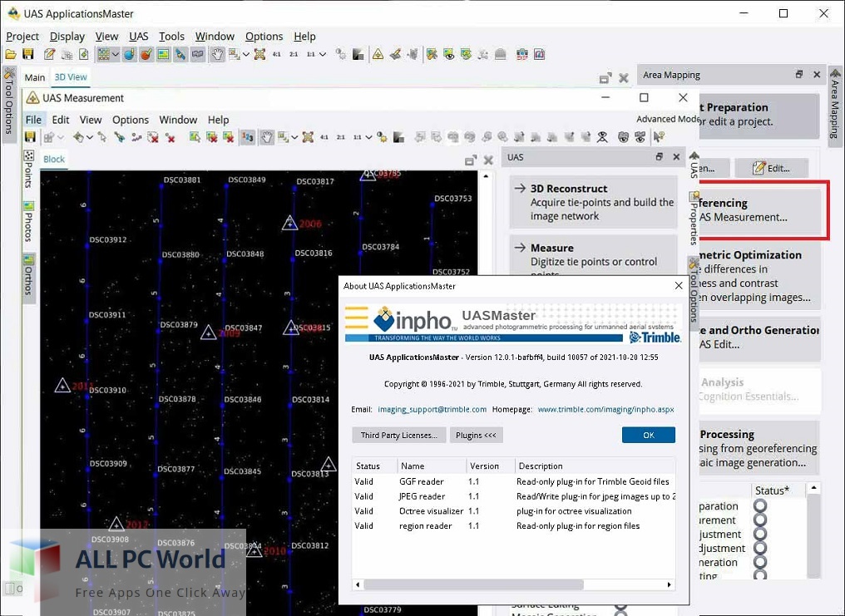The height and width of the screenshot is (616, 845).
Task: Click the Measure step in UAS panel
Action: [593, 255]
